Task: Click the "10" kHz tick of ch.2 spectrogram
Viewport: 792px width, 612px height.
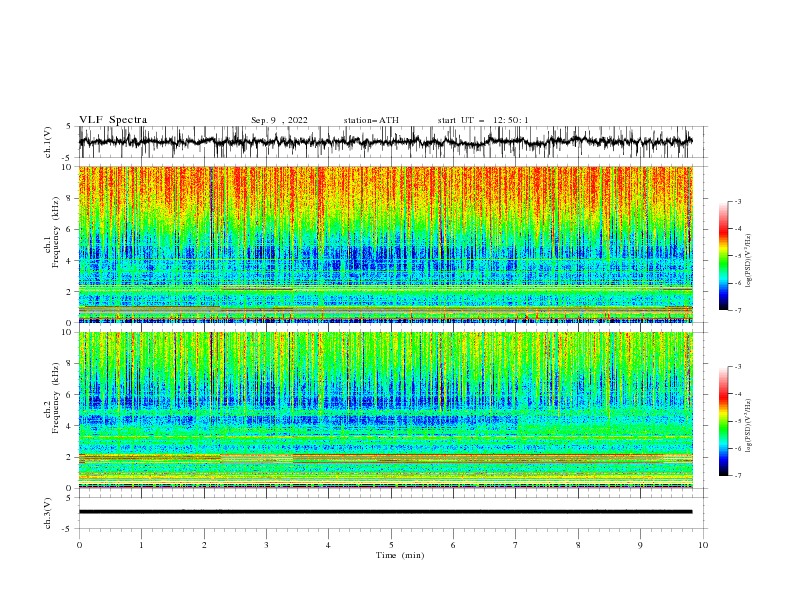Action: pyautogui.click(x=69, y=332)
